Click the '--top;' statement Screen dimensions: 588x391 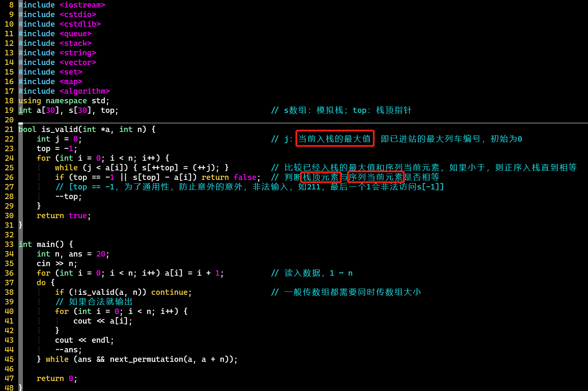[68, 197]
